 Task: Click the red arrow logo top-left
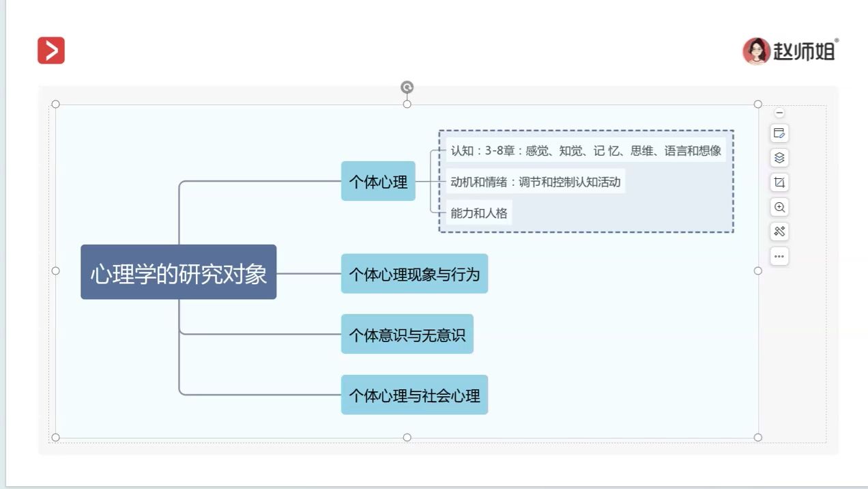point(50,50)
